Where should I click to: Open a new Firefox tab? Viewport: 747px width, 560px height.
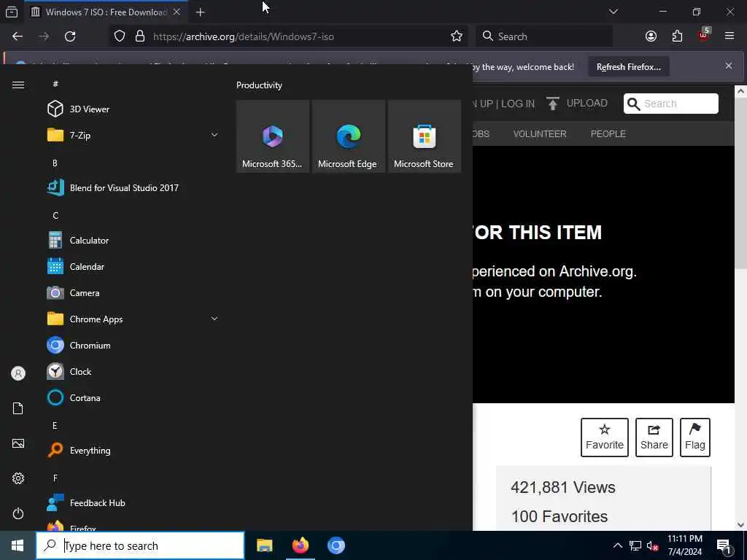point(200,12)
